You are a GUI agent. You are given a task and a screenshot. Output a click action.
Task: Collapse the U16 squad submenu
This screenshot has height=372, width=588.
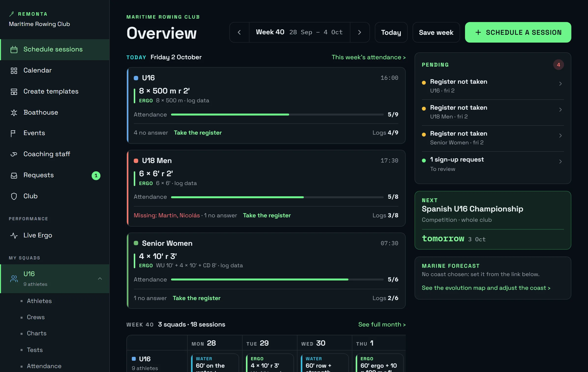pyautogui.click(x=100, y=279)
